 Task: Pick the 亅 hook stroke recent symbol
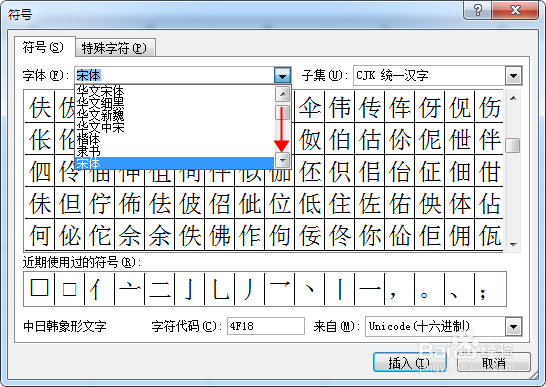[x=189, y=289]
